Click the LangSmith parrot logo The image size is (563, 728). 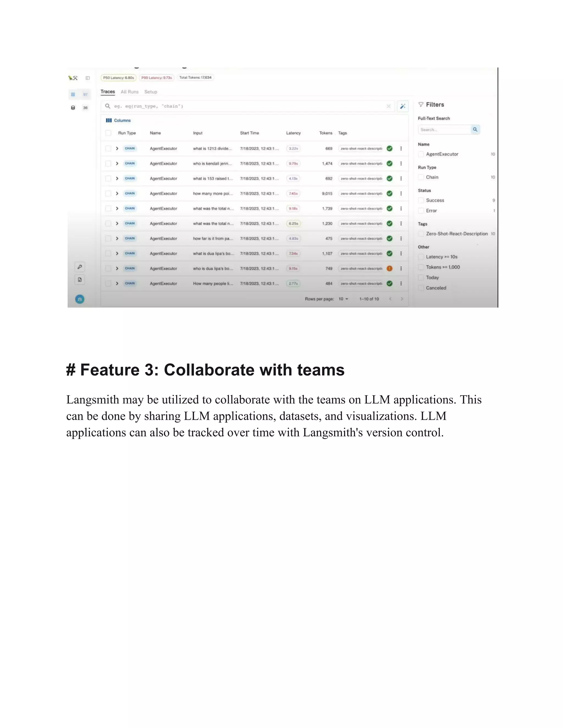tap(73, 78)
